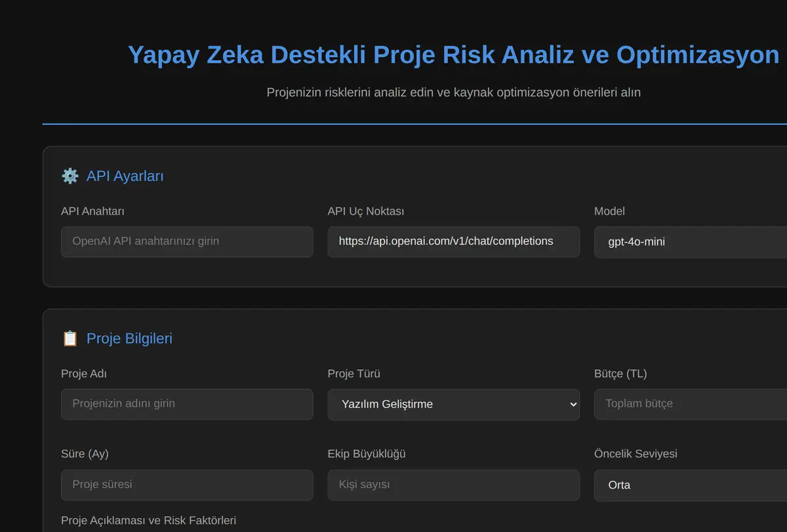Click the Proje Türü label
The width and height of the screenshot is (787, 532).
[354, 374]
